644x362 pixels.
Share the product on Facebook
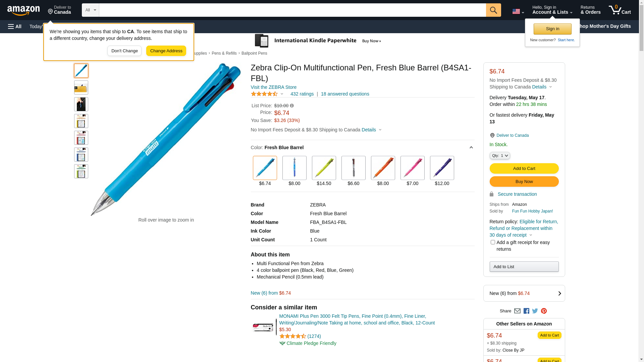526,311
